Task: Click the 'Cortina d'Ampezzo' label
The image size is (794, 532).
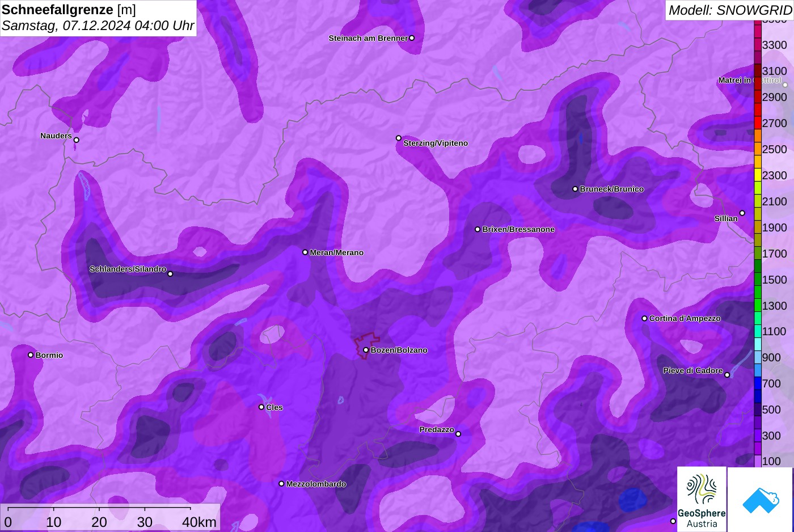Action: point(685,318)
